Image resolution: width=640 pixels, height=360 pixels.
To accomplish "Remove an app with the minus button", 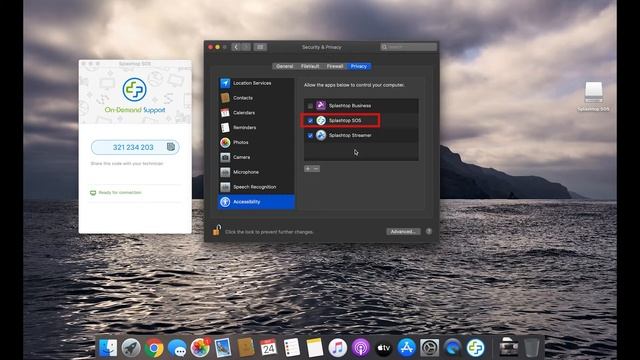I will point(316,169).
